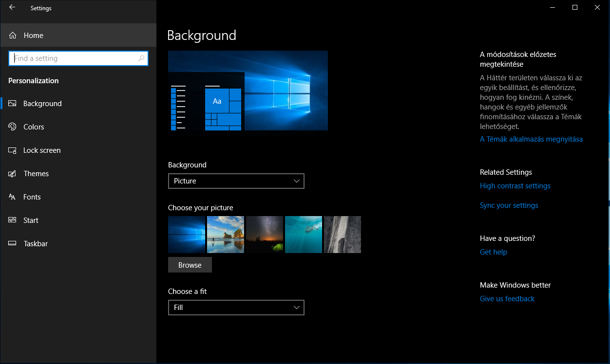Click the Start tiles icon

click(13, 220)
